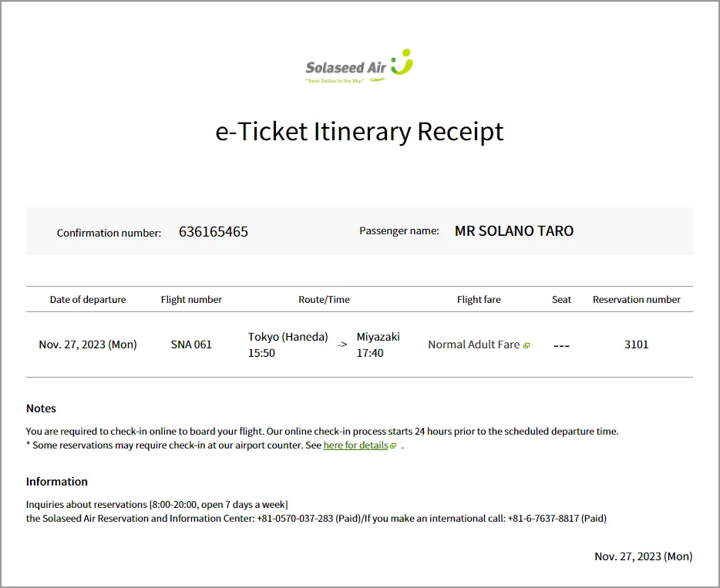Viewport: 720px width, 588px height.
Task: Click the Tokyo (Haneda) 15:50 departure
Action: [288, 344]
